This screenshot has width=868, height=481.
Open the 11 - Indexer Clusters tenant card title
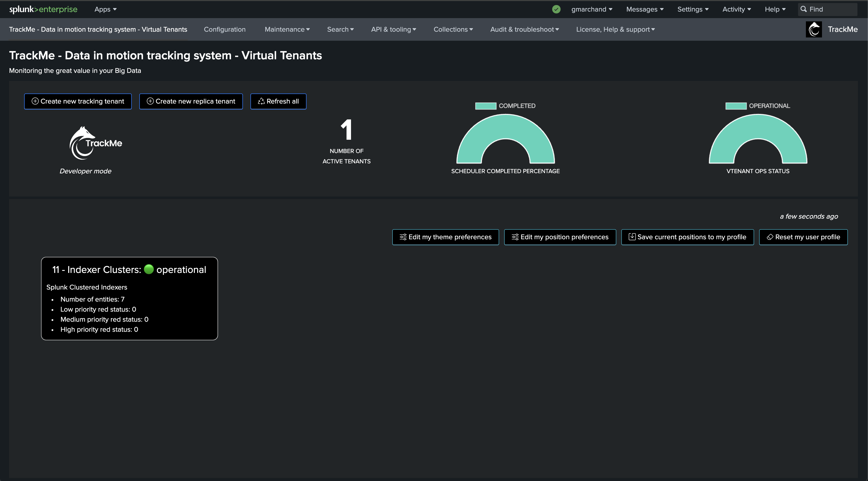point(129,269)
